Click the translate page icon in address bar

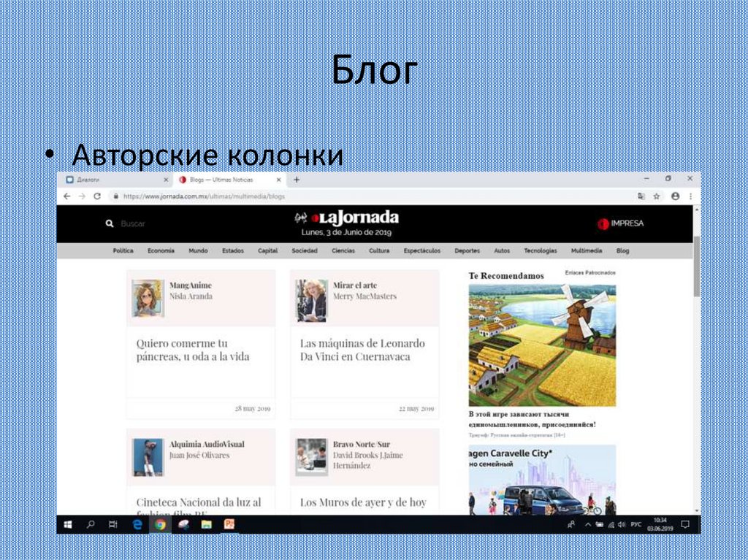point(641,196)
